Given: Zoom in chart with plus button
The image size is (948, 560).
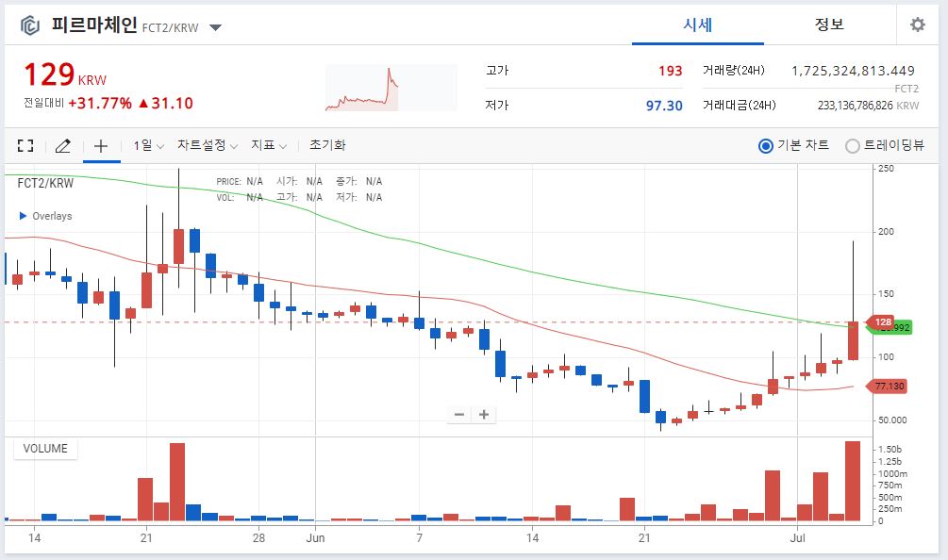Looking at the screenshot, I should click(484, 415).
